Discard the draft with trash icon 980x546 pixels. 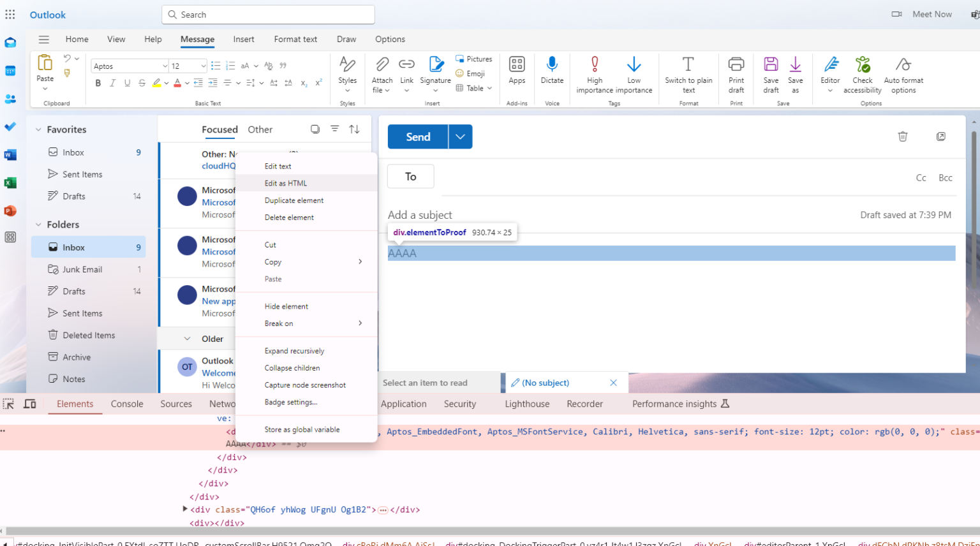[x=902, y=136]
